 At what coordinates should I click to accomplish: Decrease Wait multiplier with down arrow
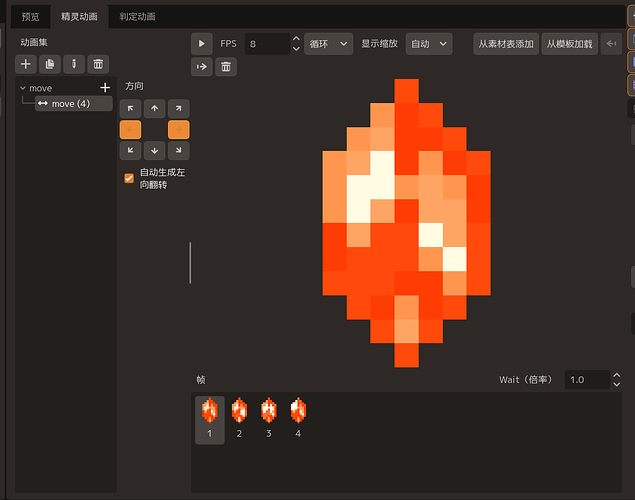[616, 384]
